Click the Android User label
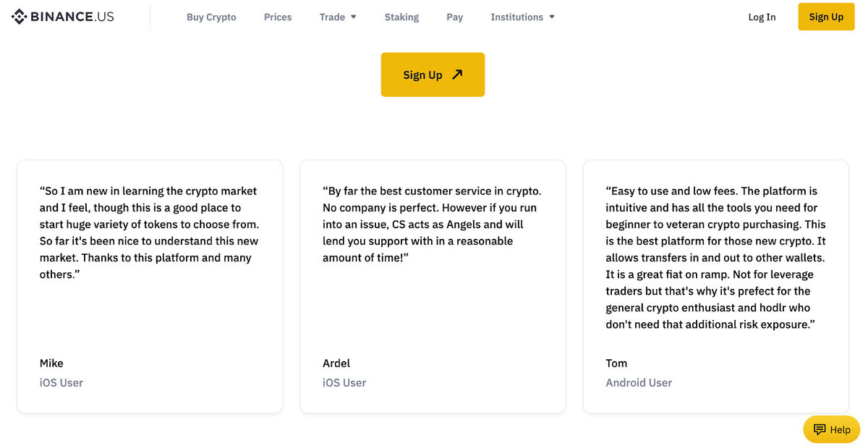This screenshot has width=868, height=446. [x=639, y=382]
